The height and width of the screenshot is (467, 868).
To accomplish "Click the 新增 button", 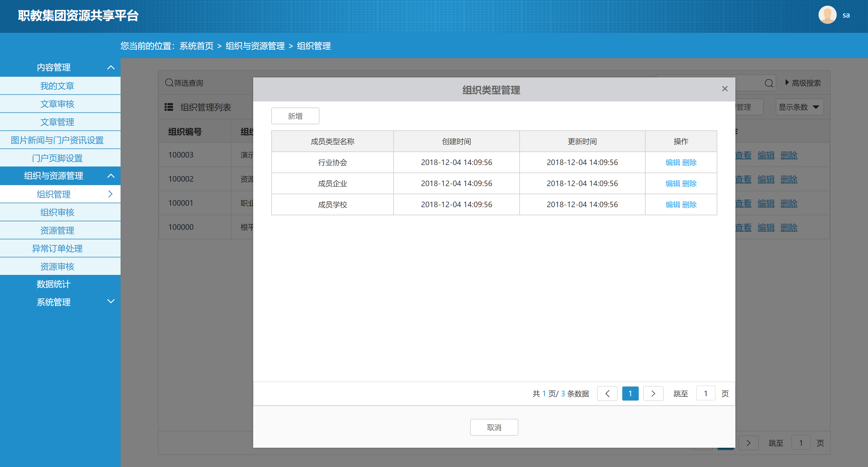I will (295, 116).
